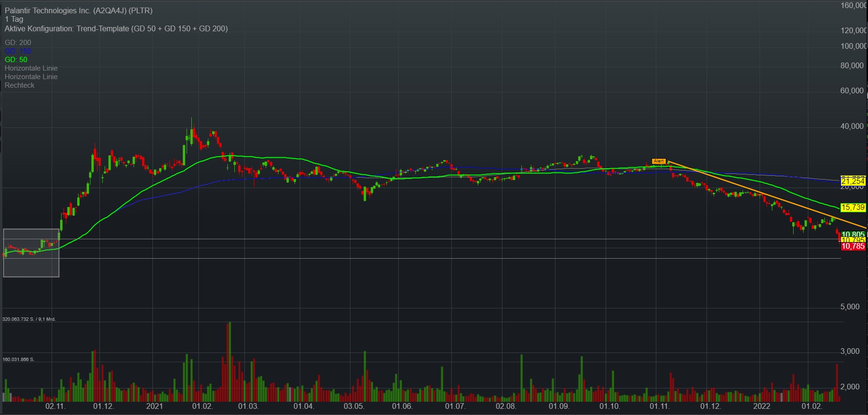Image resolution: width=868 pixels, height=415 pixels.
Task: Click the 2,000 axis label
Action: [850, 387]
